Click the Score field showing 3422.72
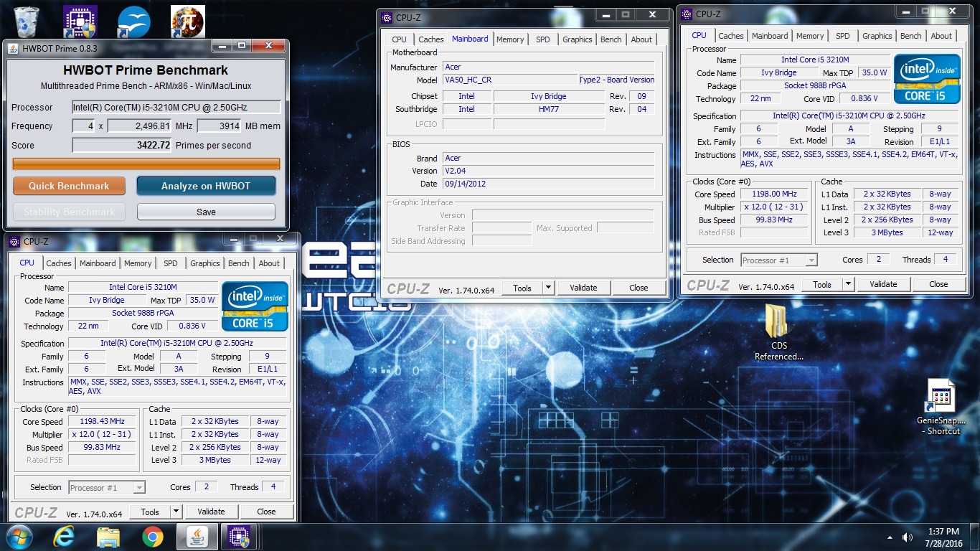The width and height of the screenshot is (980, 551). pos(122,145)
